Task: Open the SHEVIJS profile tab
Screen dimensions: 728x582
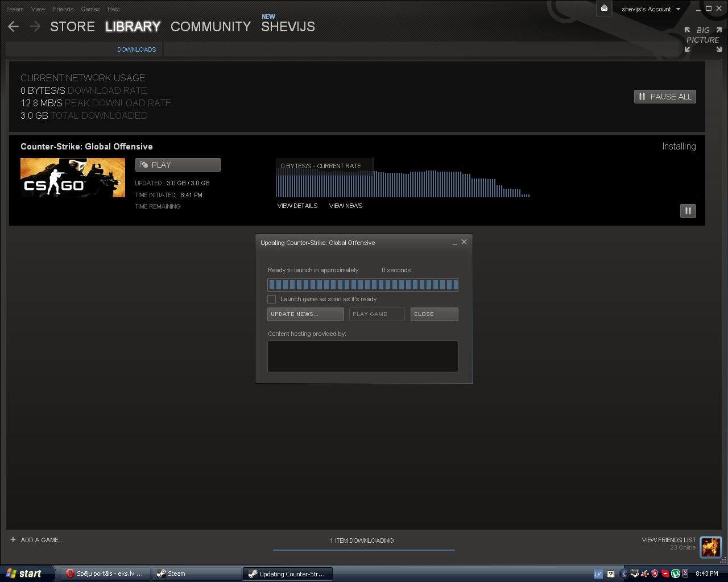Action: click(288, 27)
